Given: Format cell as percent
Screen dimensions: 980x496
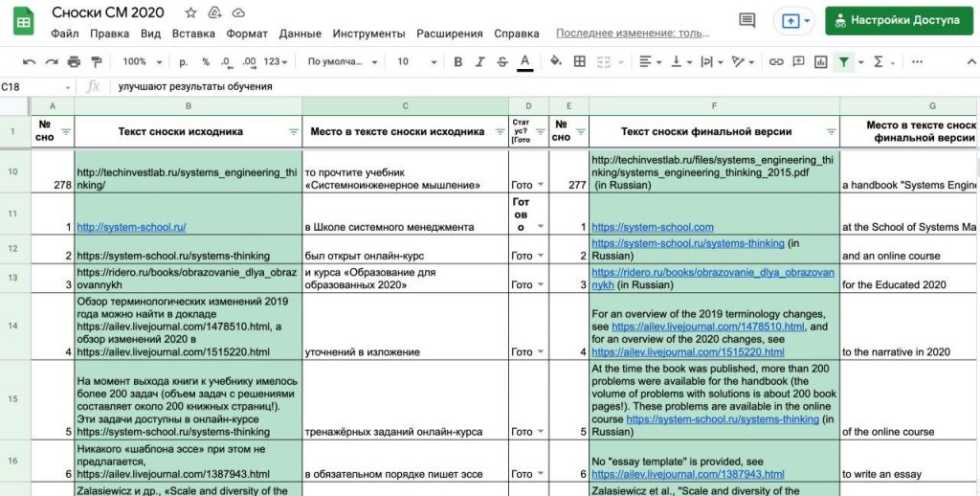Looking at the screenshot, I should (x=205, y=62).
